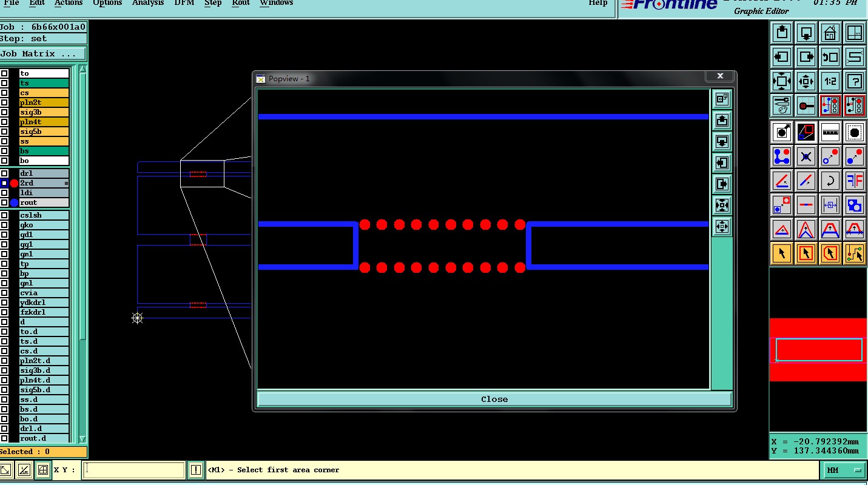Click the question mark help icon
Image resolution: width=868 pixels, height=485 pixels.
854,81
